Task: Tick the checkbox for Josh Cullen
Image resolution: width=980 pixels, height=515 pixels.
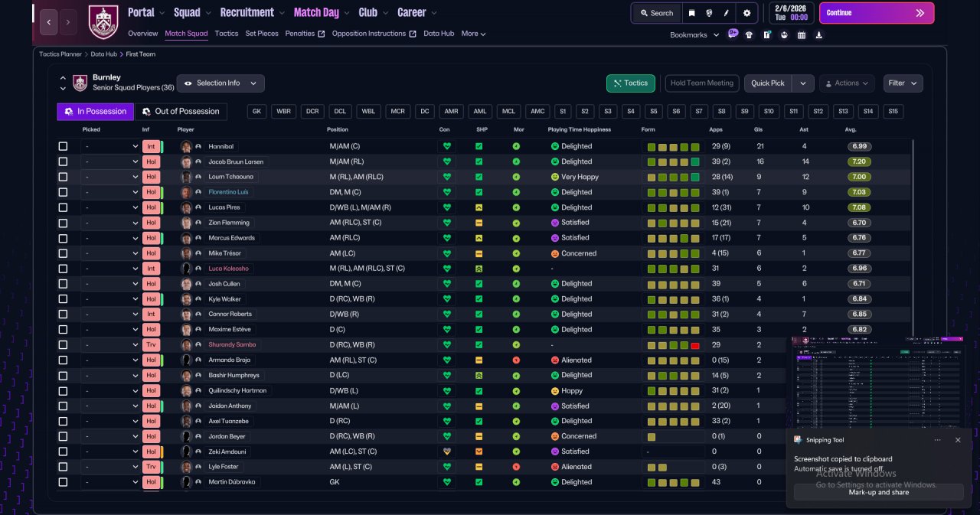Action: pyautogui.click(x=63, y=284)
